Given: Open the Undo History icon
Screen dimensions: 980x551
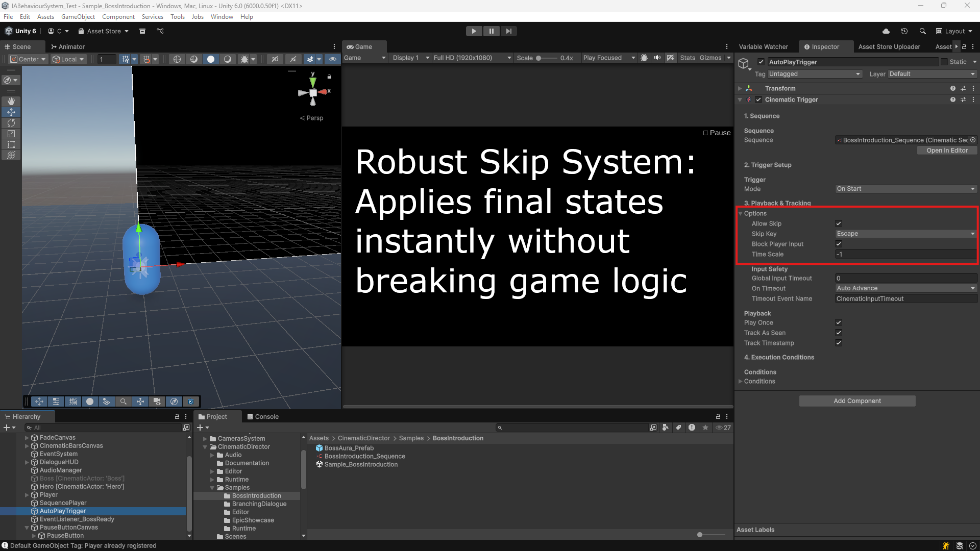Looking at the screenshot, I should tap(904, 31).
